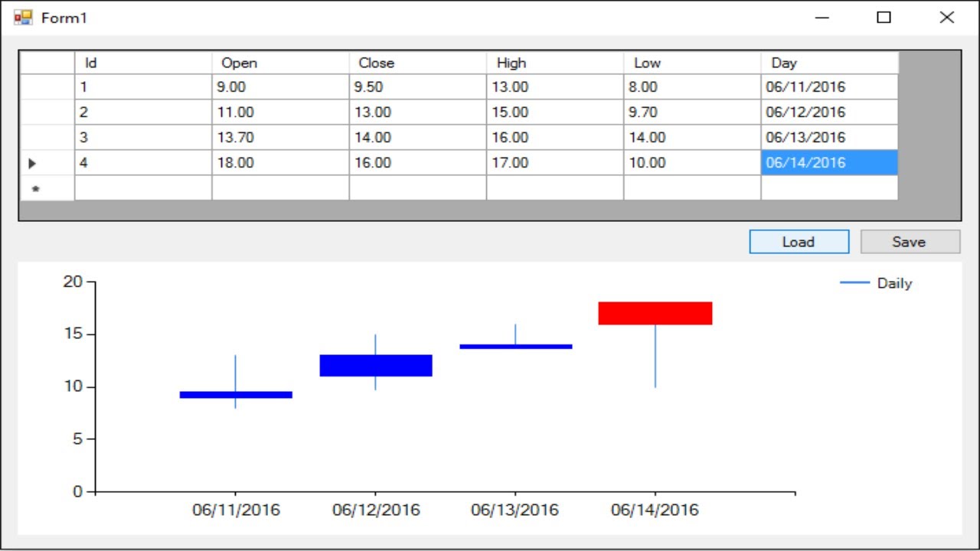Select the top-left grid corner cell
Viewport: 980px width, 551px height.
[47, 63]
